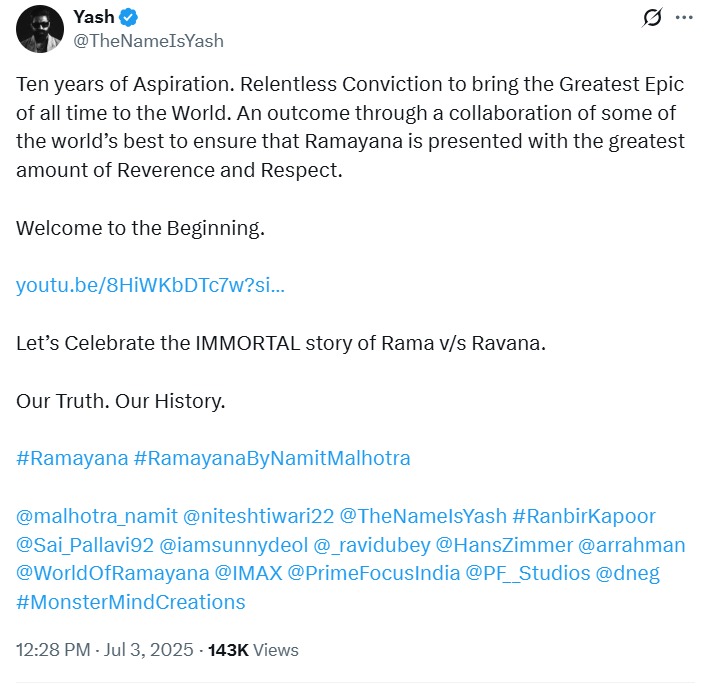Visit the @malhotra_namit mention
This screenshot has width=712, height=686.
(x=96, y=516)
